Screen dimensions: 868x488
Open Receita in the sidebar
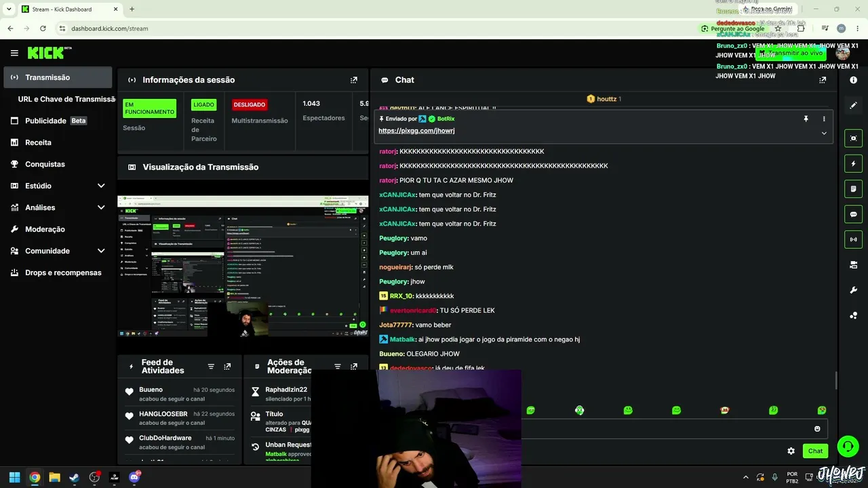coord(58,142)
